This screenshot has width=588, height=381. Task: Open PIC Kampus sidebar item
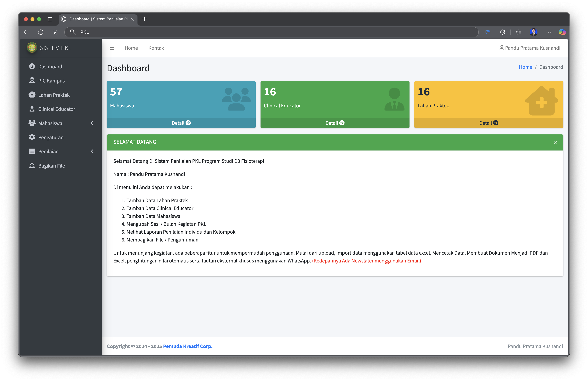point(51,81)
